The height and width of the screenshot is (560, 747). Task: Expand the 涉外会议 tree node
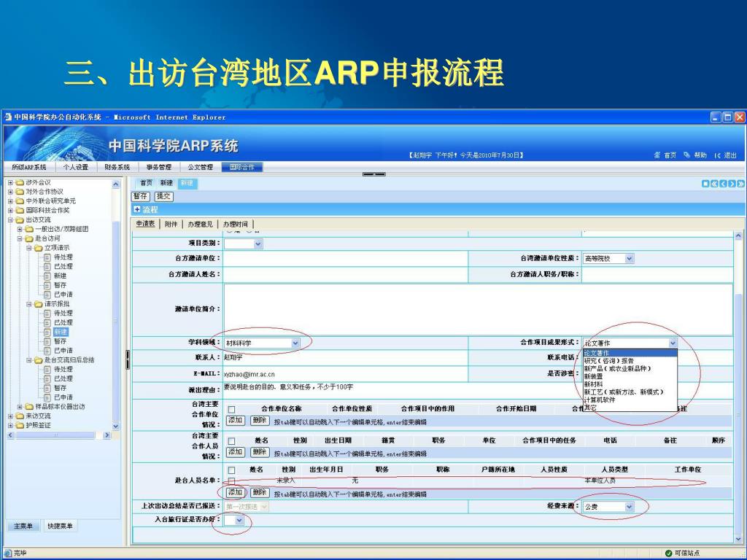point(10,182)
